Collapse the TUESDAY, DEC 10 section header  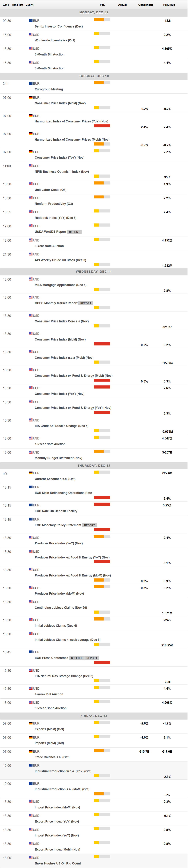(x=94, y=76)
